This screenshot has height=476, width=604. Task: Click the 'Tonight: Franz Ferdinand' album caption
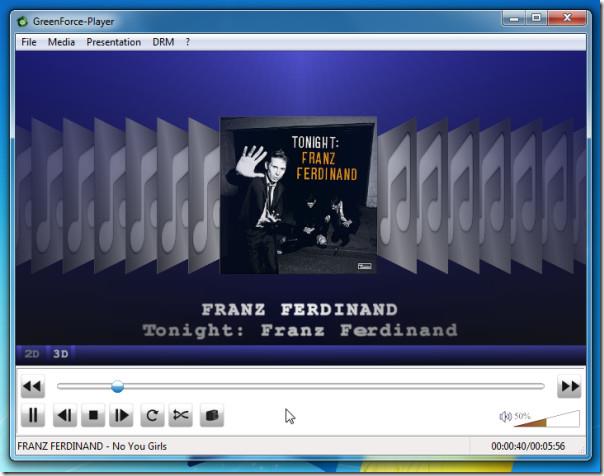300,330
